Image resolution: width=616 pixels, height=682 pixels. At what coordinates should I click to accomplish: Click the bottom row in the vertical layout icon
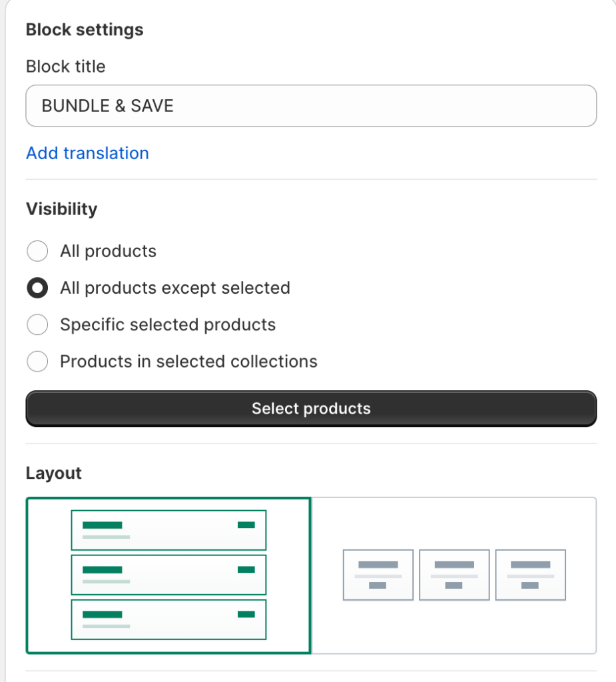[x=168, y=619]
